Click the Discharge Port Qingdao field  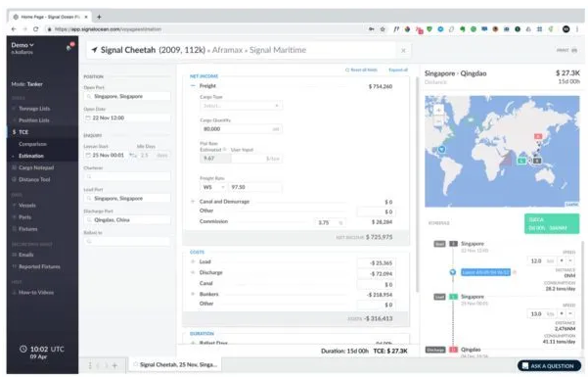point(127,220)
